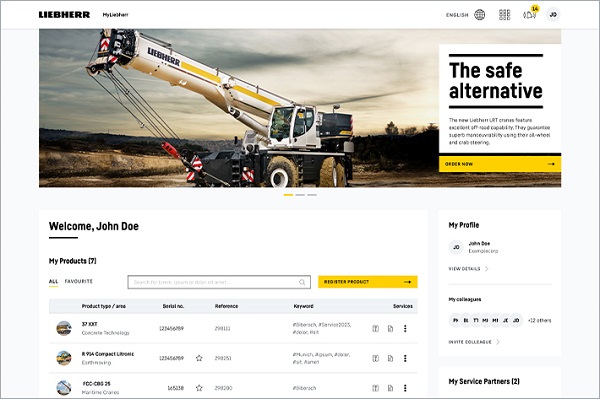Click the product search input field
The width and height of the screenshot is (600, 399).
pos(219,282)
